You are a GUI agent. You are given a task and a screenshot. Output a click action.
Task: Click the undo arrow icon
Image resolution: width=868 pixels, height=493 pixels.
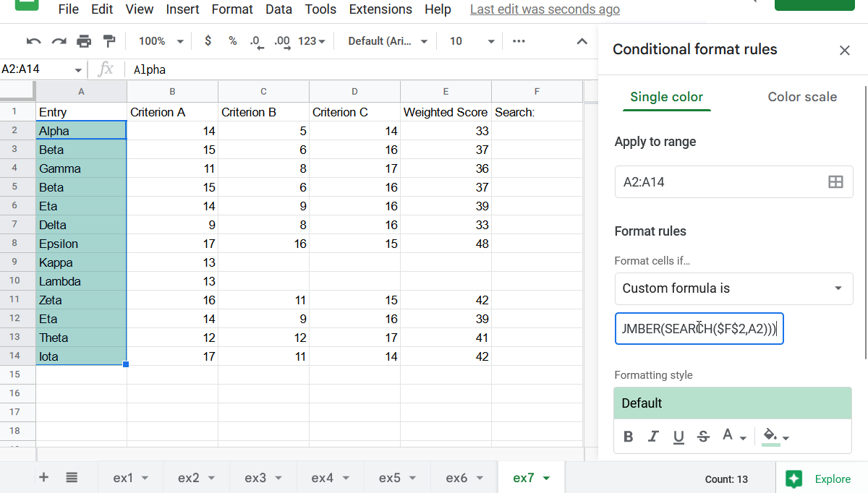(x=34, y=41)
